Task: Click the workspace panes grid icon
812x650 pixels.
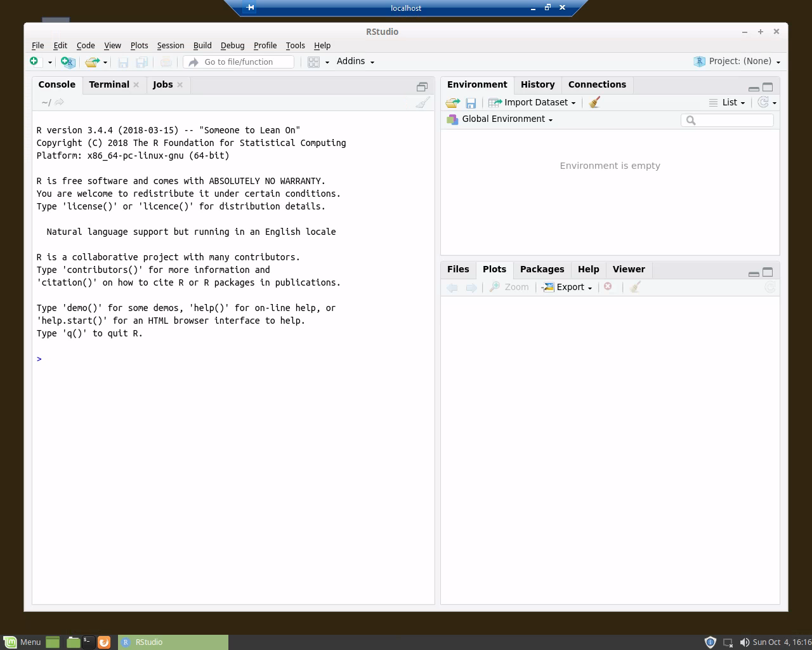Action: click(x=313, y=62)
